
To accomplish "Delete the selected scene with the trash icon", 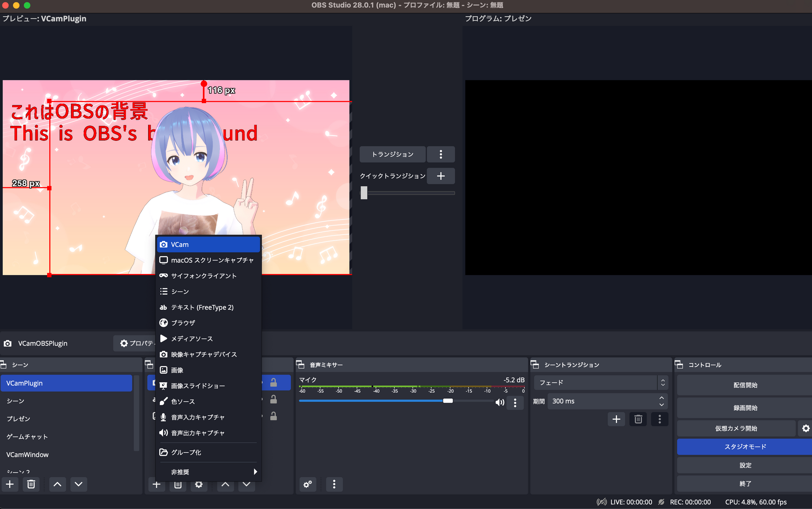I will pyautogui.click(x=31, y=484).
